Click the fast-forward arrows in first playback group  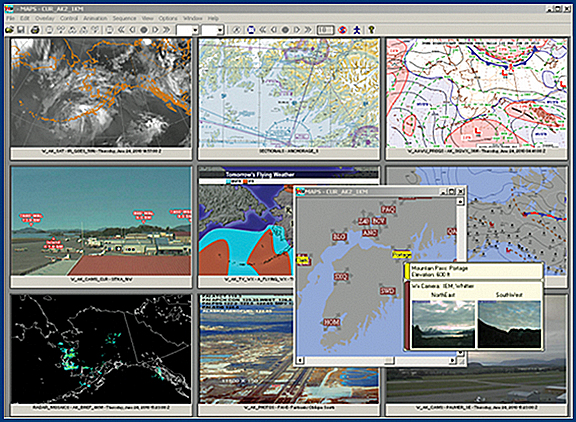tap(166, 30)
